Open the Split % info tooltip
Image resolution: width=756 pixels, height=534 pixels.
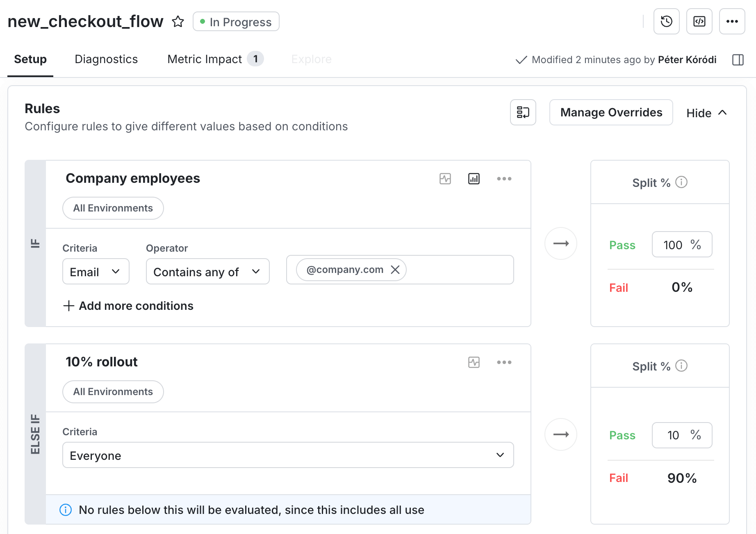coord(682,182)
